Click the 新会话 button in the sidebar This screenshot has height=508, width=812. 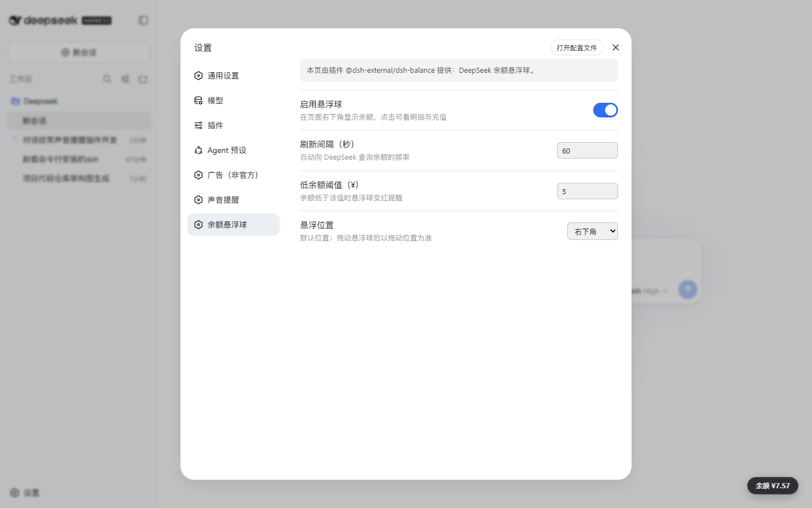(79, 52)
